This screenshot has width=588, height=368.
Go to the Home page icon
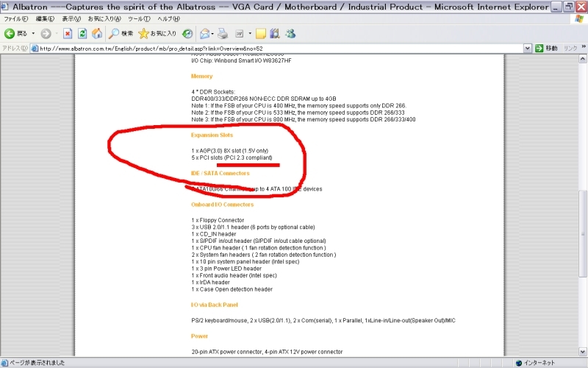tap(97, 34)
